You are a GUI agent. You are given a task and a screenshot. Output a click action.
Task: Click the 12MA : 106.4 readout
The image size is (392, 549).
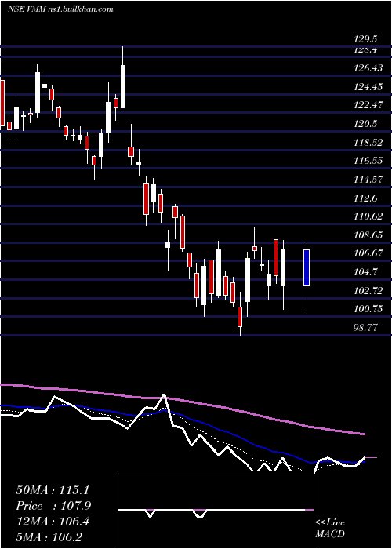[53, 522]
